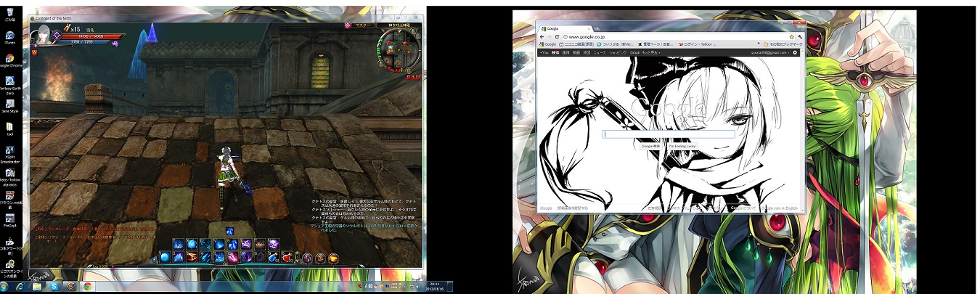
Task: Open the tool folder on desktop
Action: click(x=10, y=128)
